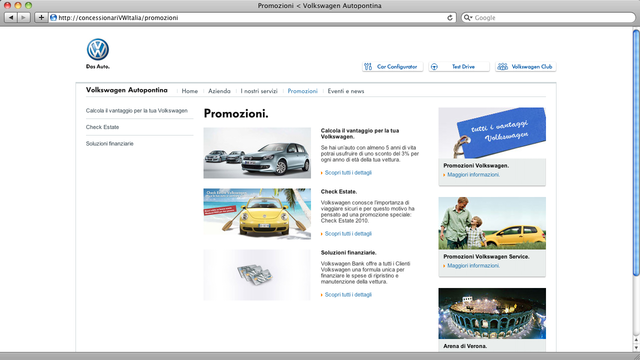Open the Check Estate sidebar link
The width and height of the screenshot is (640, 360).
[102, 127]
